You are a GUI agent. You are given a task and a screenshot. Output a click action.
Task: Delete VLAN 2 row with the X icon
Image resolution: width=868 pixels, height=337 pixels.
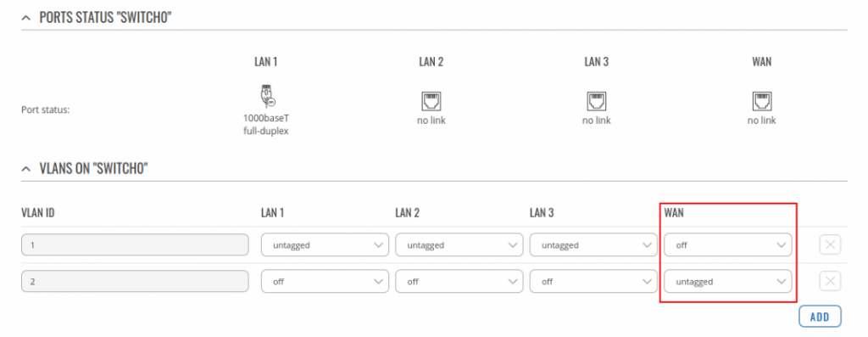tap(830, 282)
